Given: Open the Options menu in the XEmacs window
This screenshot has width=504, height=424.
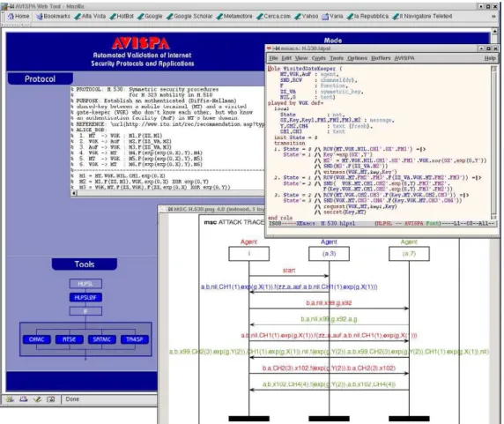Looking at the screenshot, I should [357, 58].
